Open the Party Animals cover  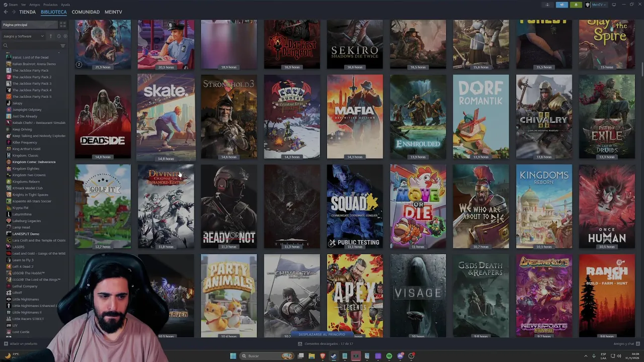229,296
